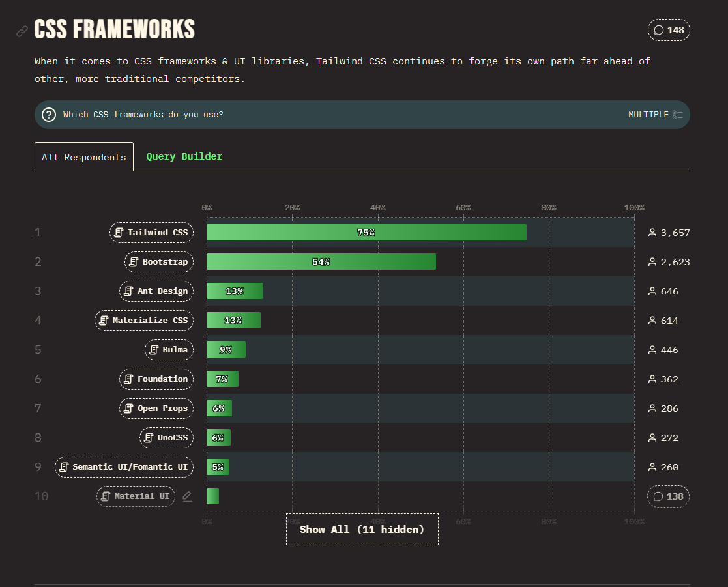Click the question mark help icon
The height and width of the screenshot is (587, 728).
49,115
